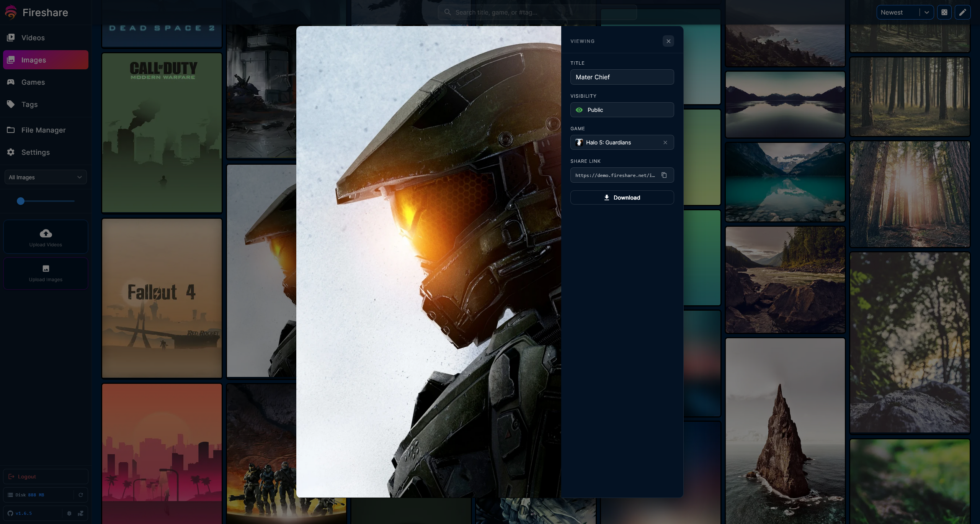This screenshot has width=980, height=524.
Task: Report a bug via the bug icon
Action: (x=69, y=513)
